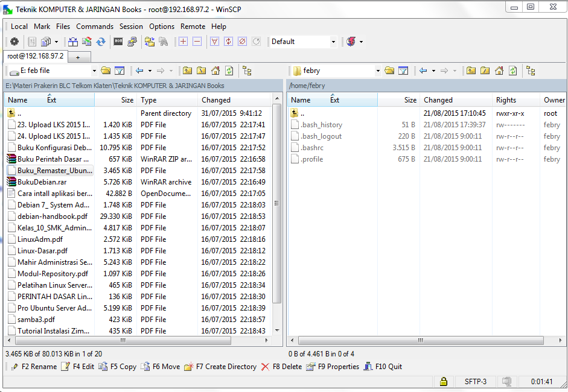Go to remote home directory icon
The image size is (568, 392).
coord(499,71)
